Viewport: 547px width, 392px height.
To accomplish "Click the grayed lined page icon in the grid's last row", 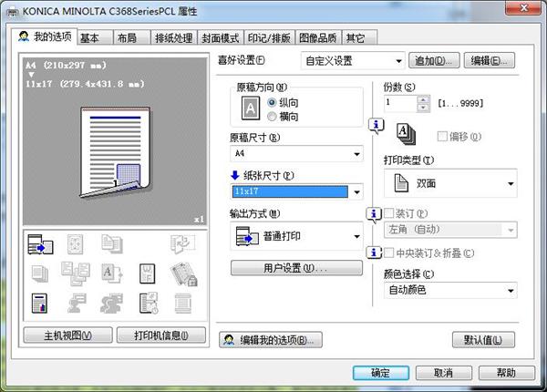I will (183, 303).
